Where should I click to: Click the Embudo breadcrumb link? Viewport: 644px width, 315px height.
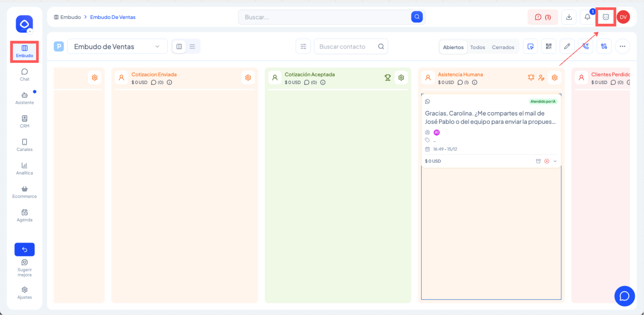click(70, 17)
